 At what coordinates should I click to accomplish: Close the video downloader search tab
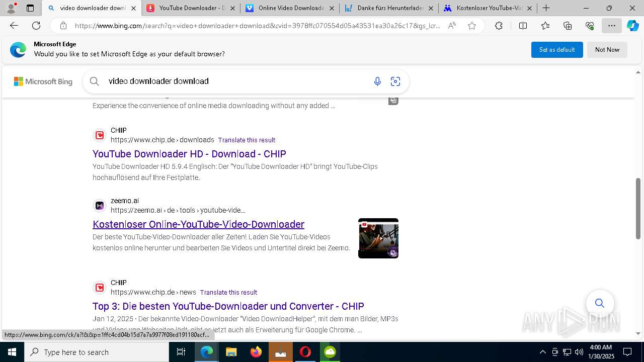click(x=133, y=8)
